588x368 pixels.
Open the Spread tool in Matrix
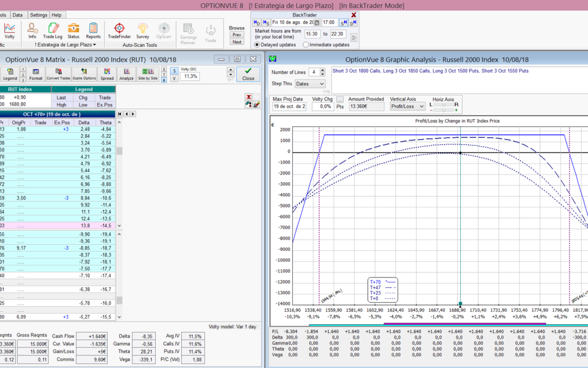click(107, 74)
